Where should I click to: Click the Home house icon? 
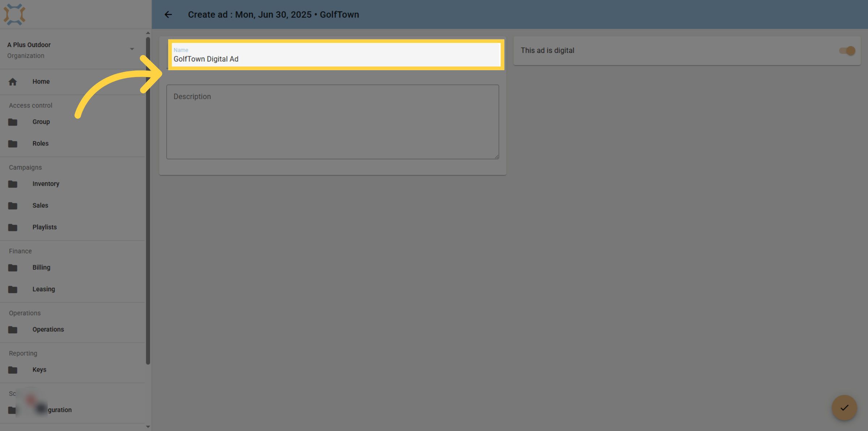click(13, 82)
